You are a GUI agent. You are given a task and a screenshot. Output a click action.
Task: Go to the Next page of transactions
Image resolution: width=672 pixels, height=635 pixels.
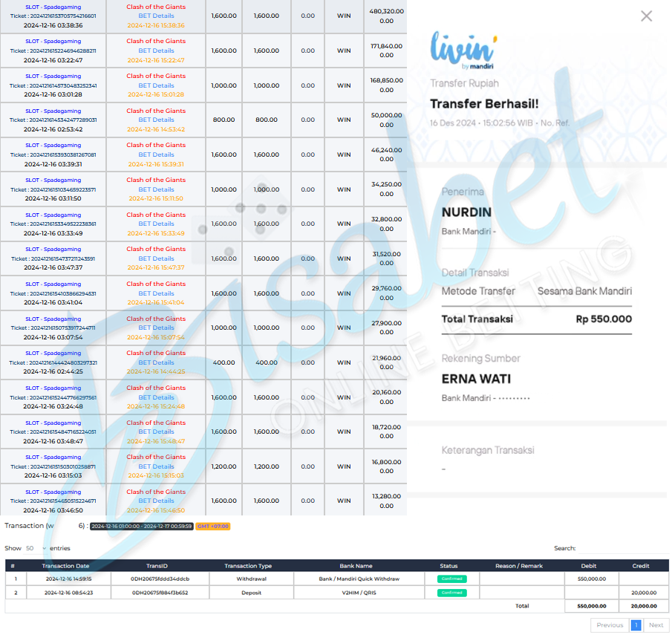[x=656, y=625]
